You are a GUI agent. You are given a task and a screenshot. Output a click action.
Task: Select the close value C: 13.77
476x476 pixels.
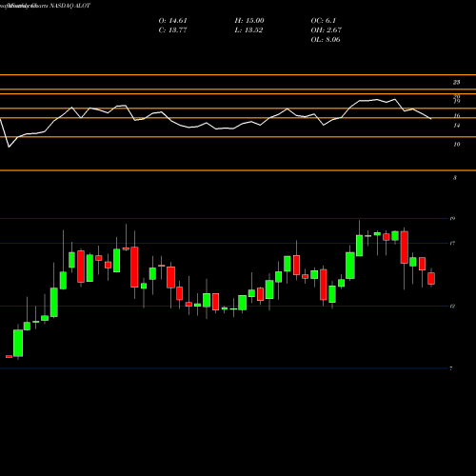(172, 30)
